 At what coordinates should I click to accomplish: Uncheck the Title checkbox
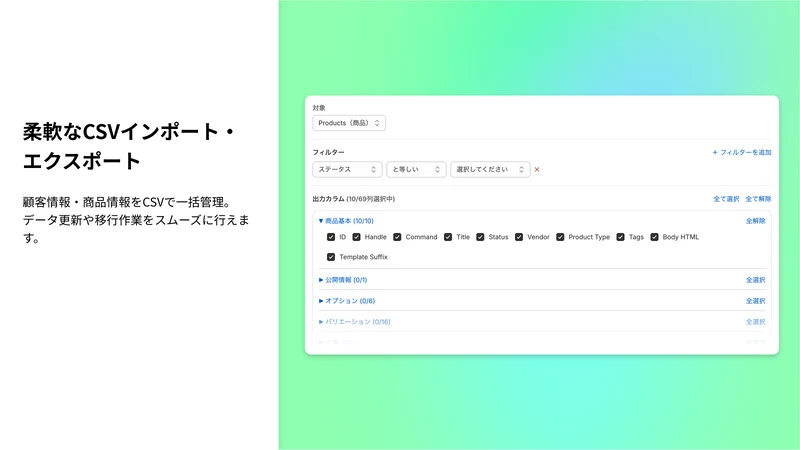coord(448,237)
